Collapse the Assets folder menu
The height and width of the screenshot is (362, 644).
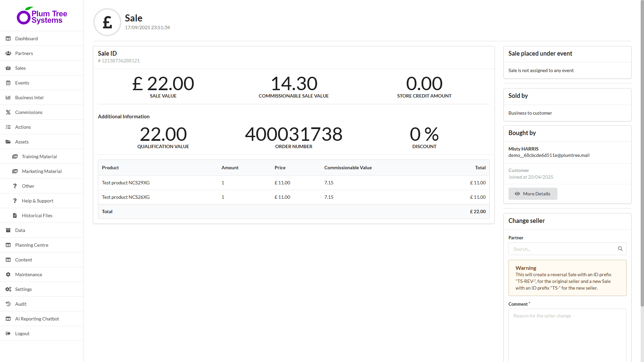pyautogui.click(x=22, y=142)
